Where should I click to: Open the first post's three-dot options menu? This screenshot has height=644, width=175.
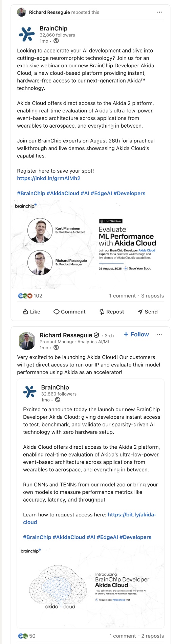coord(159,12)
